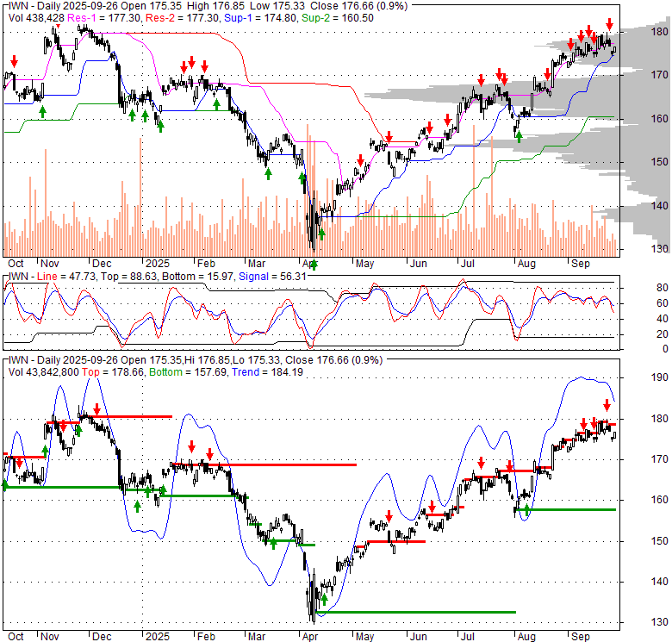Click the green buy arrow in early August, top chart
The image size is (672, 642).
pos(519,137)
